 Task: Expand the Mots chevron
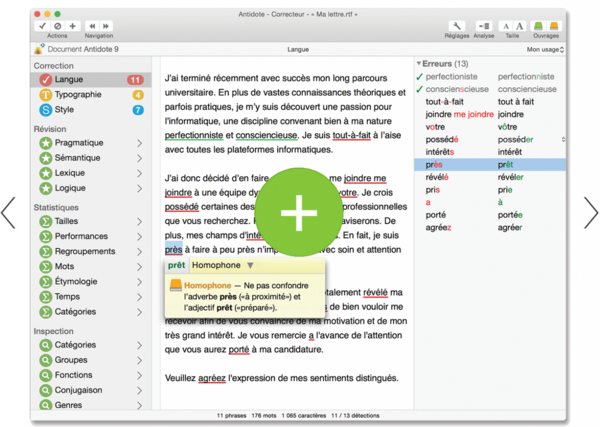[x=140, y=267]
